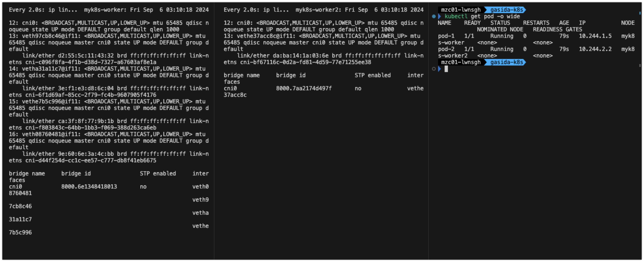The height and width of the screenshot is (262, 644).
Task: Click bridge id 8000.7aa2174d497f
Action: 304,88
